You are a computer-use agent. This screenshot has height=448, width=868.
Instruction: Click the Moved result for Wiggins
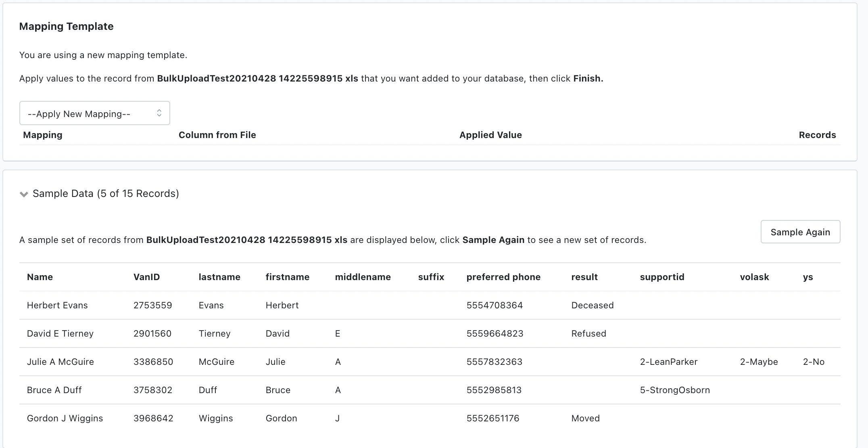coord(585,418)
